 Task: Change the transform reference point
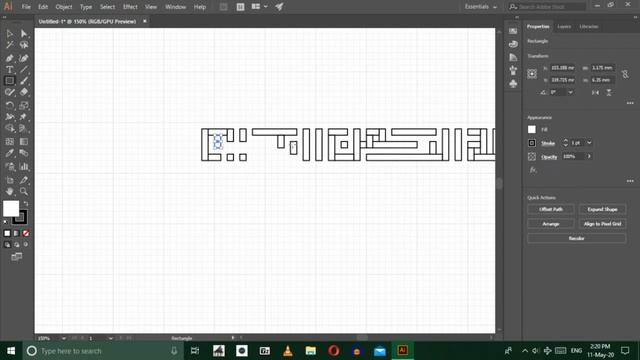[x=532, y=74]
